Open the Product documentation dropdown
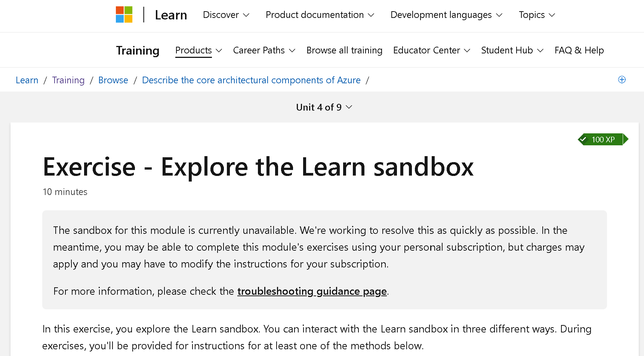This screenshot has height=356, width=644. [320, 15]
